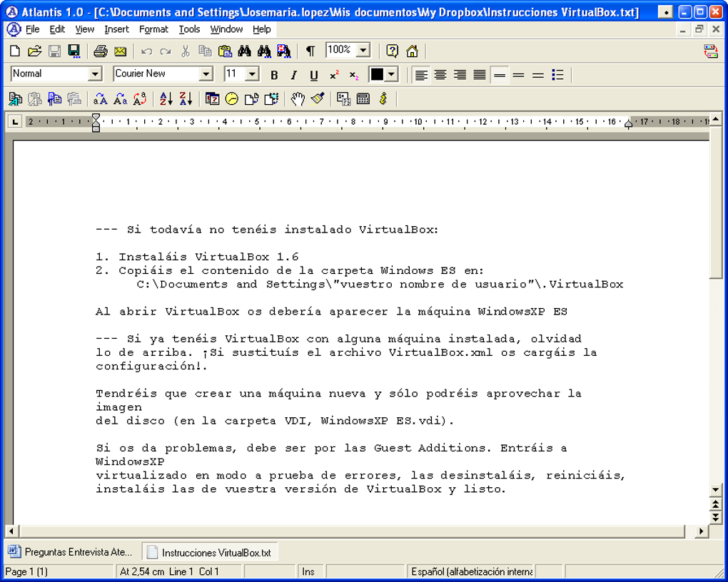Set right text alignment

pos(460,75)
